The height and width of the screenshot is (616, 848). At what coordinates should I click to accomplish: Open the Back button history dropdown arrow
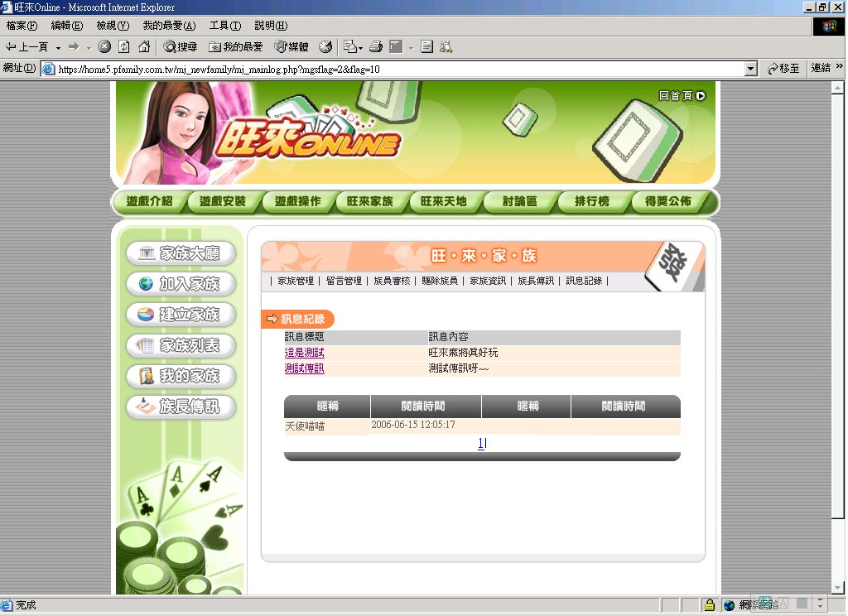pyautogui.click(x=58, y=47)
